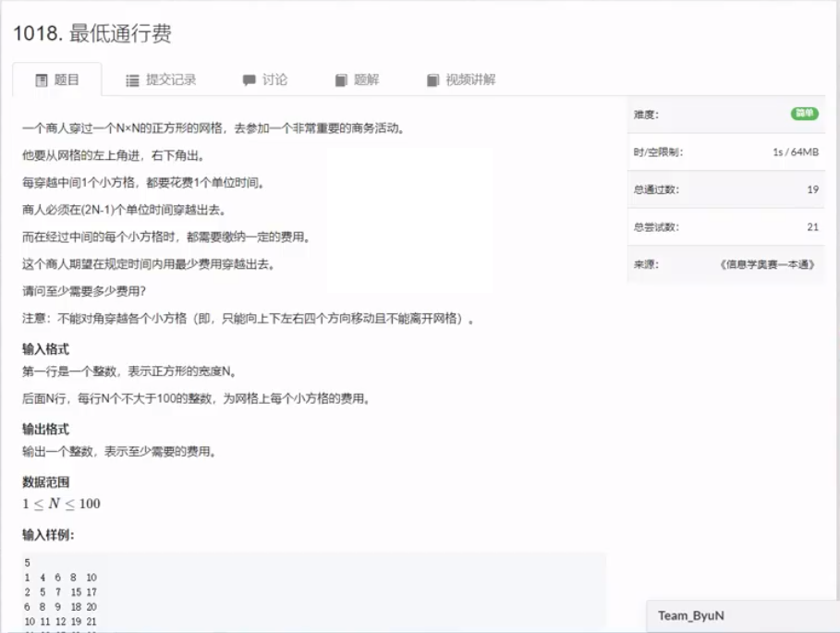
Task: Click the line 输出一个整数，表示至少需要的费用。
Action: (x=119, y=452)
